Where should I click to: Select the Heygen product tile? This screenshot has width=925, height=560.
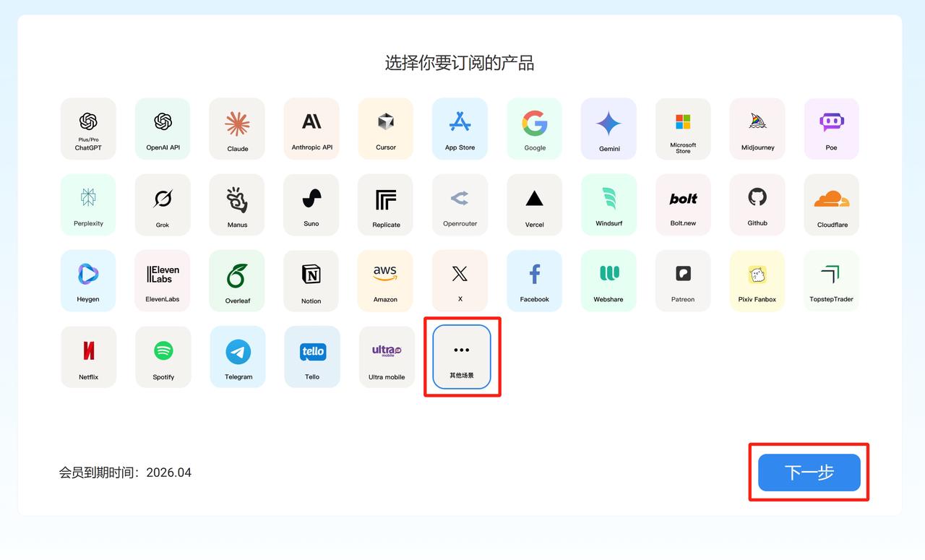coord(88,281)
